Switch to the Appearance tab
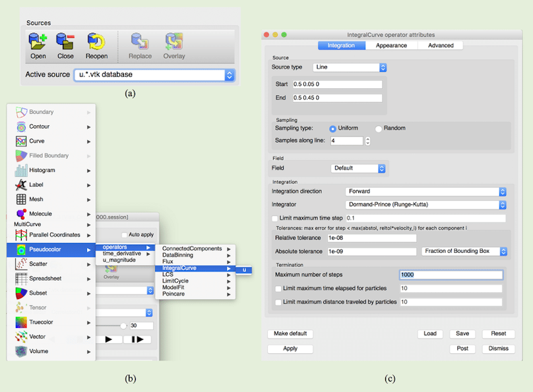The image size is (533, 392). point(391,45)
